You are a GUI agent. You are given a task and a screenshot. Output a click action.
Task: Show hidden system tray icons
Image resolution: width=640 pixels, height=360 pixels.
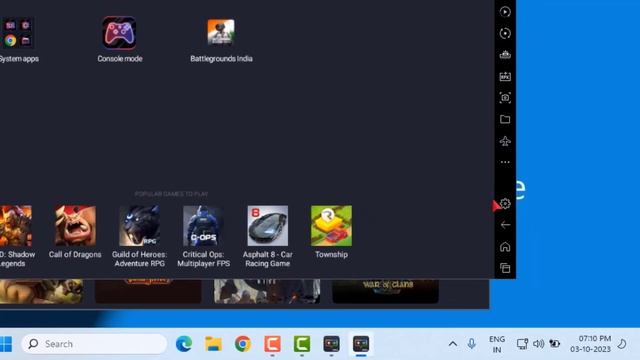[x=453, y=344]
